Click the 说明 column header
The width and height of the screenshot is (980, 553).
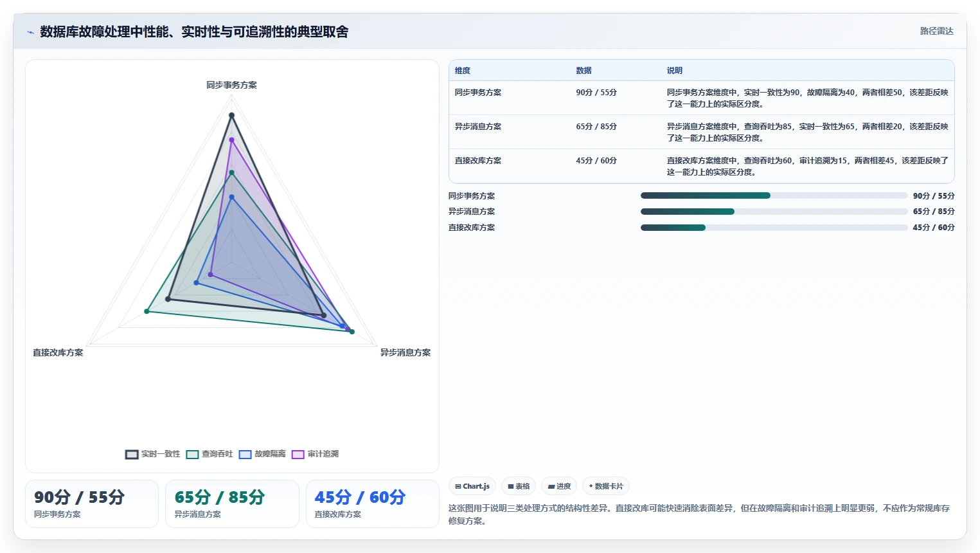click(674, 71)
